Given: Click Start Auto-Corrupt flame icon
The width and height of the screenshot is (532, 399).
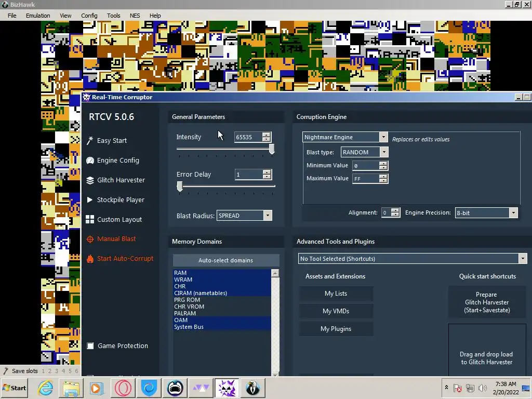Looking at the screenshot, I should tap(90, 259).
